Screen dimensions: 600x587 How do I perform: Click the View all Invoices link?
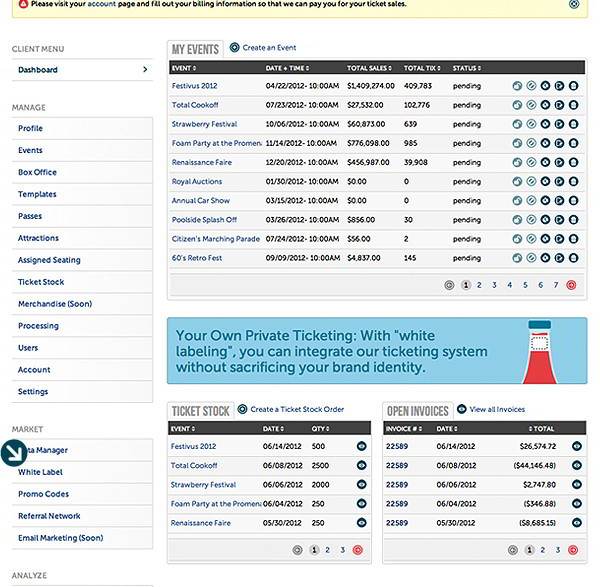coord(497,409)
